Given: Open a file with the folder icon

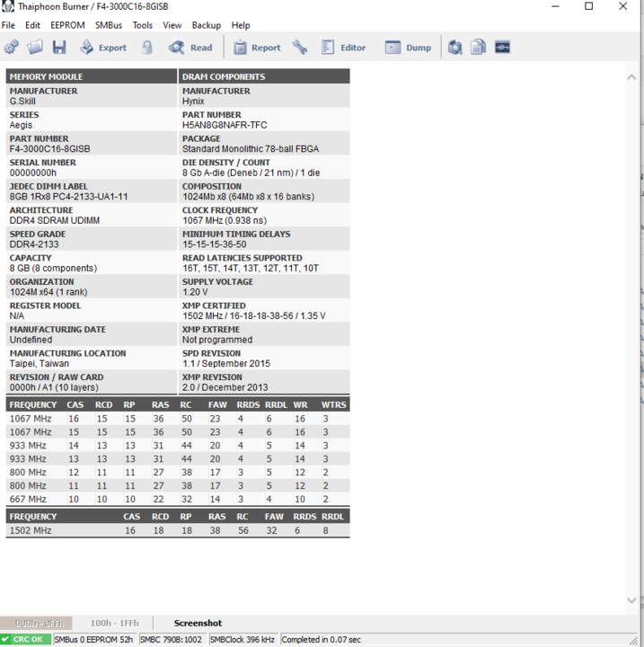Looking at the screenshot, I should point(35,48).
